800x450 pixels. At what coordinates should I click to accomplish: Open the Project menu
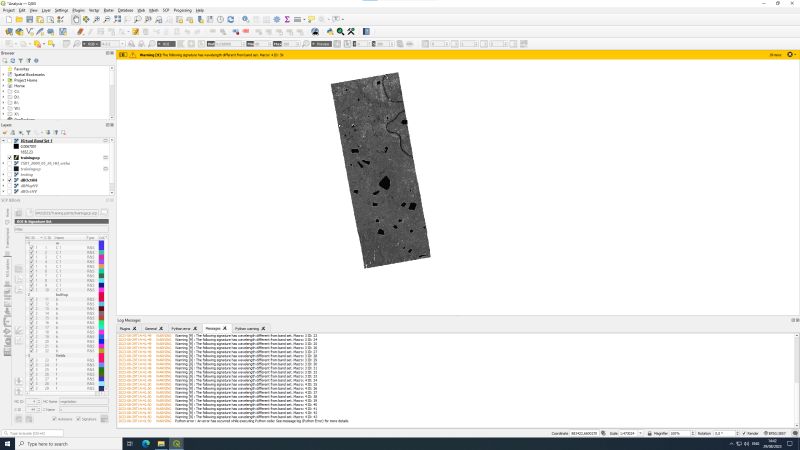tap(9, 10)
